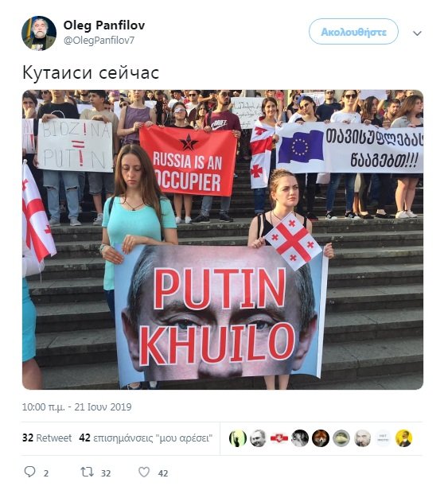
Task: Click the Ακολουθήστε follow button
Action: (x=353, y=32)
